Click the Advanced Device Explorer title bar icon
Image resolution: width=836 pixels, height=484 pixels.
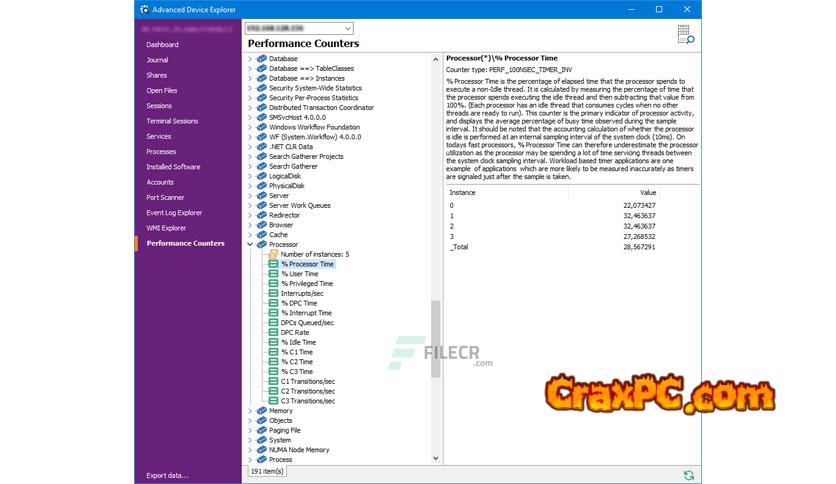click(144, 10)
